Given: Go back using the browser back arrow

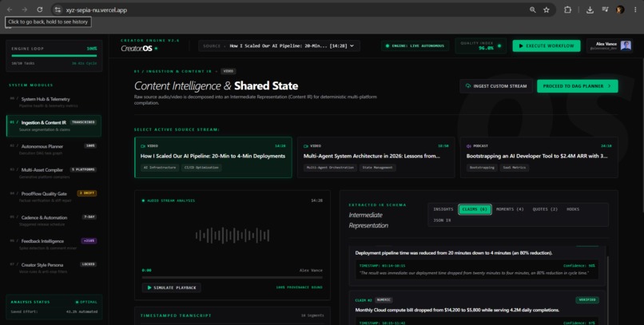Looking at the screenshot, I should click(x=10, y=10).
